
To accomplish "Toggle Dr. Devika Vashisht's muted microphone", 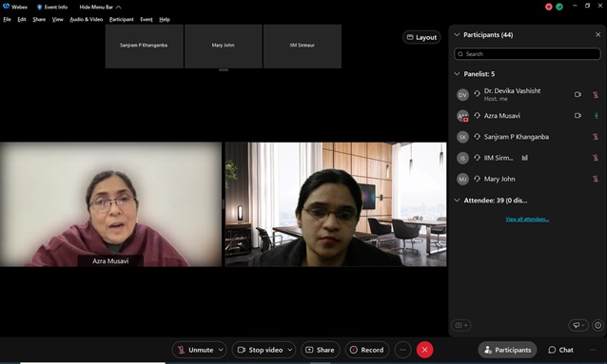I will tap(596, 95).
